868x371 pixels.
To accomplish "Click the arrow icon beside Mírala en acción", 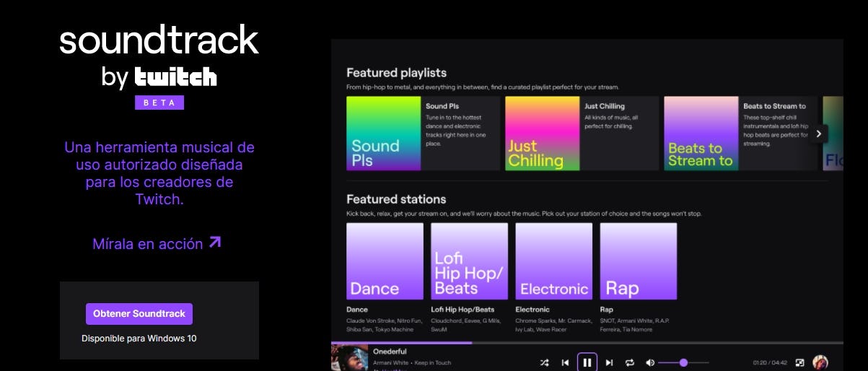I will 215,243.
